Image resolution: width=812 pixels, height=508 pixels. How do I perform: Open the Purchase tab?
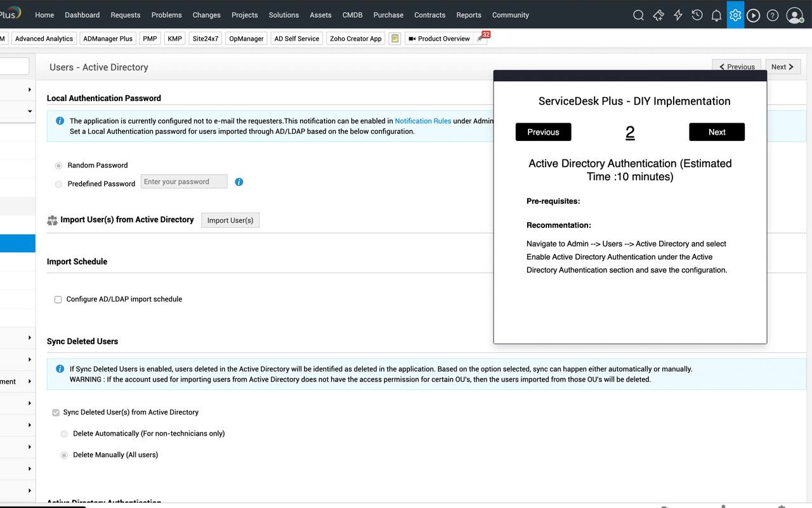tap(388, 15)
